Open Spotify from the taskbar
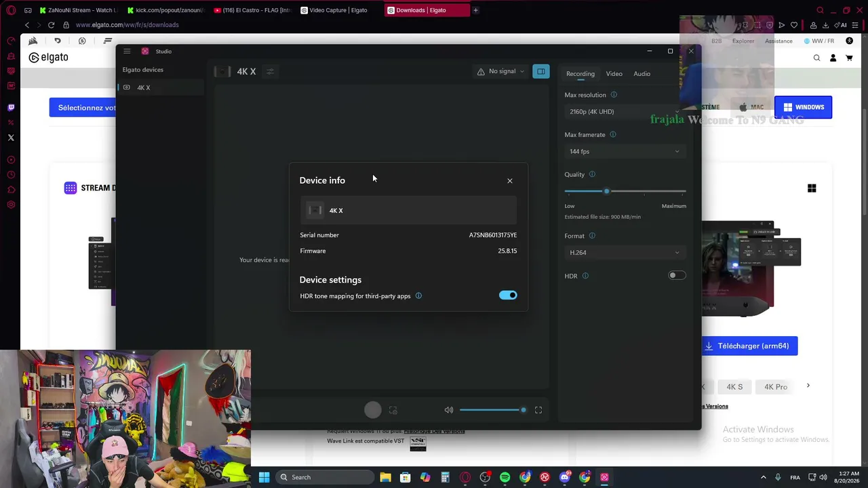This screenshot has width=868, height=488. [505, 477]
